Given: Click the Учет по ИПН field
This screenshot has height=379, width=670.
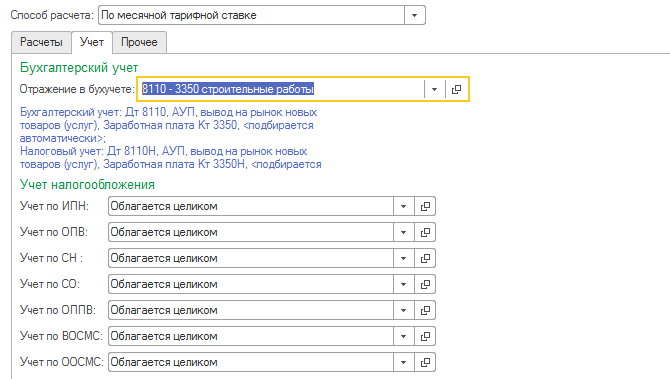Looking at the screenshot, I should [x=251, y=206].
